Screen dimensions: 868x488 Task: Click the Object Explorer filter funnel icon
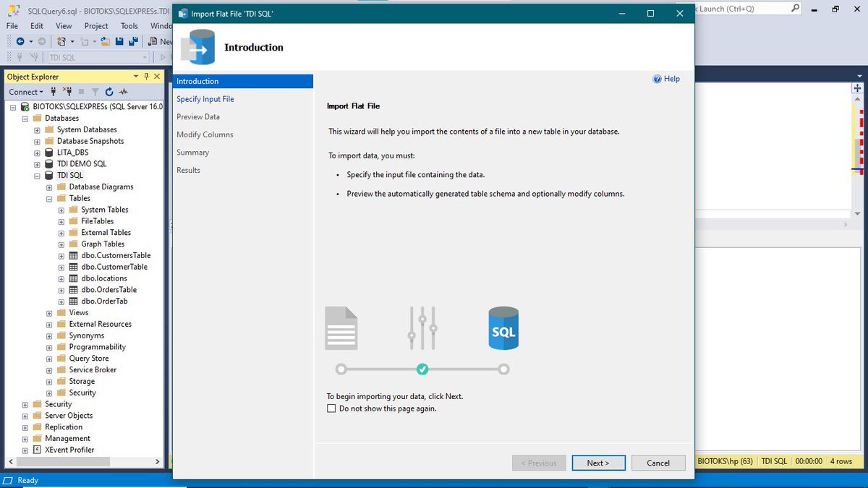click(95, 92)
